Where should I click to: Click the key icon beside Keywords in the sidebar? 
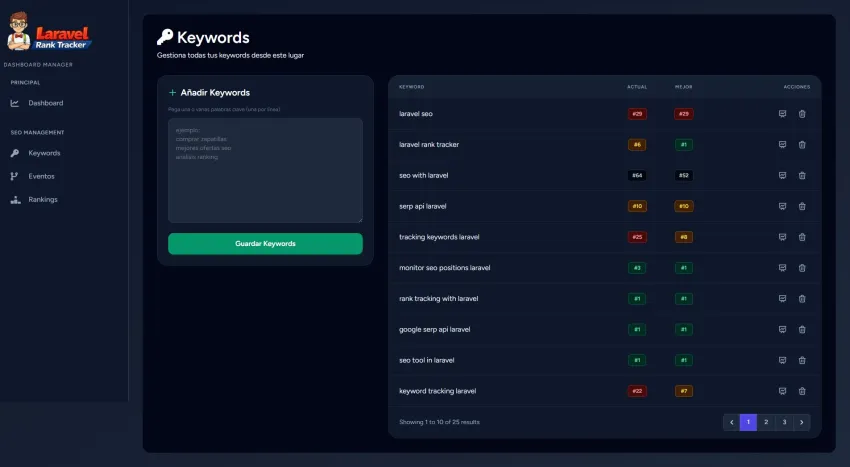coord(15,153)
